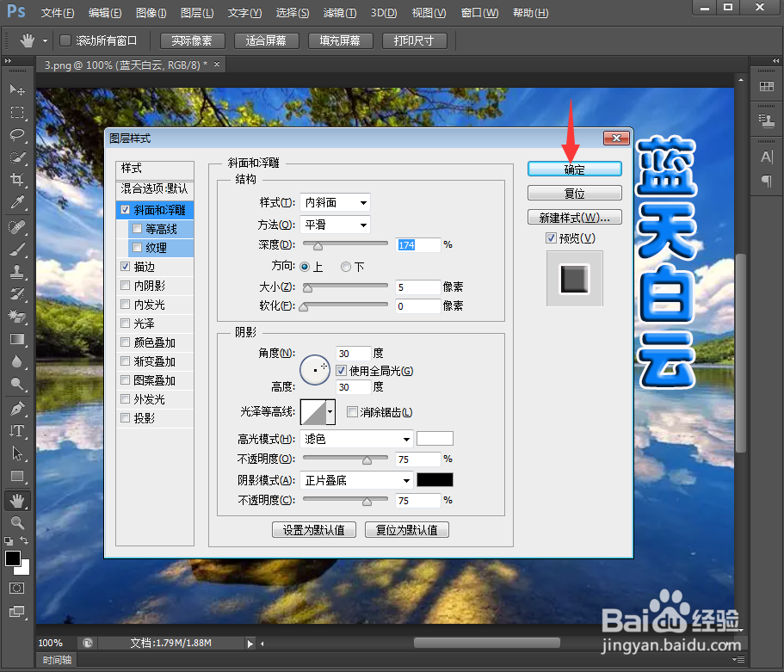The image size is (784, 672).
Task: Select the Brush tool
Action: point(17,250)
